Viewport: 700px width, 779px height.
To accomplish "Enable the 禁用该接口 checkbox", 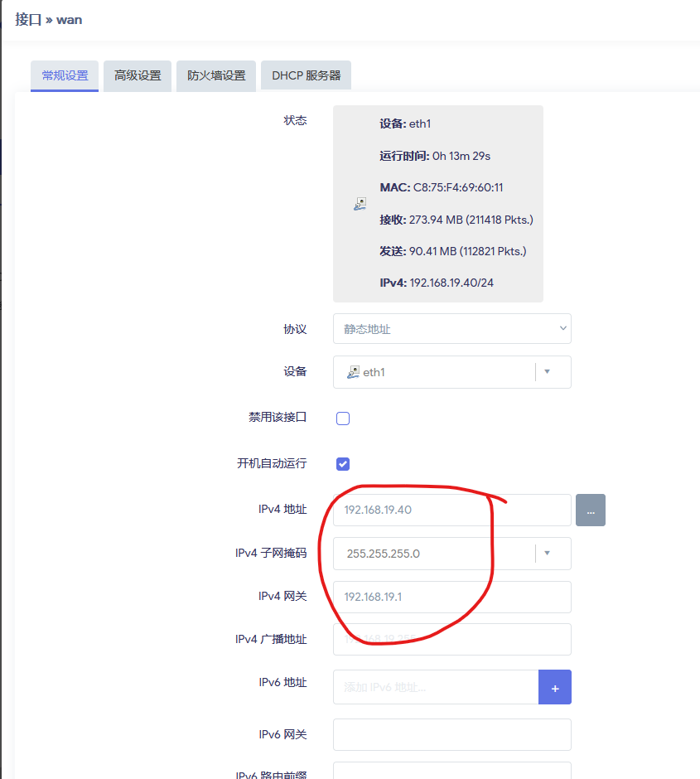I will click(x=343, y=419).
